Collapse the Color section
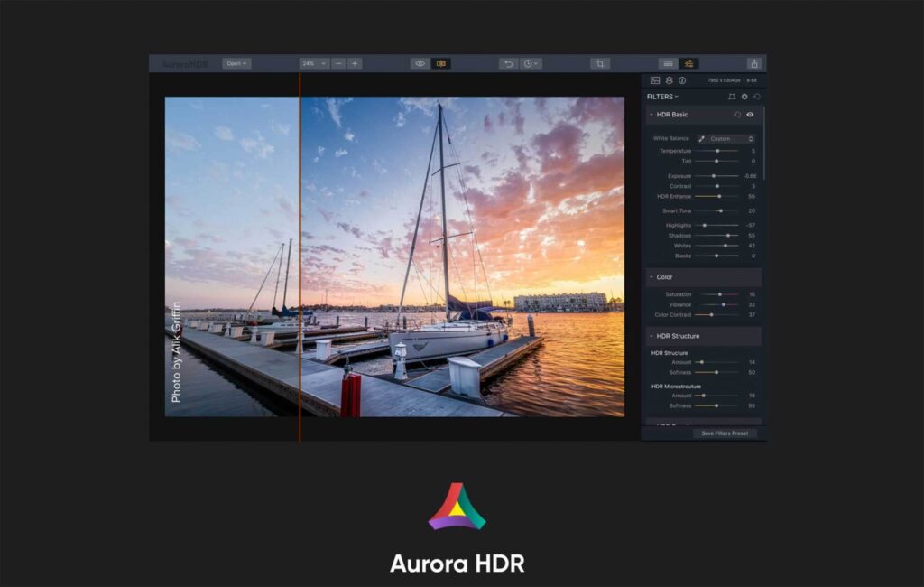924x587 pixels. coord(651,276)
